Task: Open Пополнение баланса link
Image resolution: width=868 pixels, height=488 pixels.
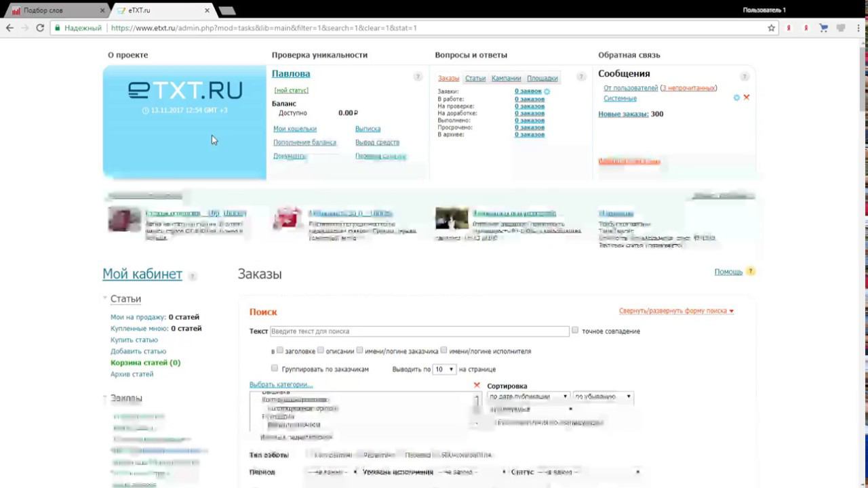Action: tap(304, 142)
